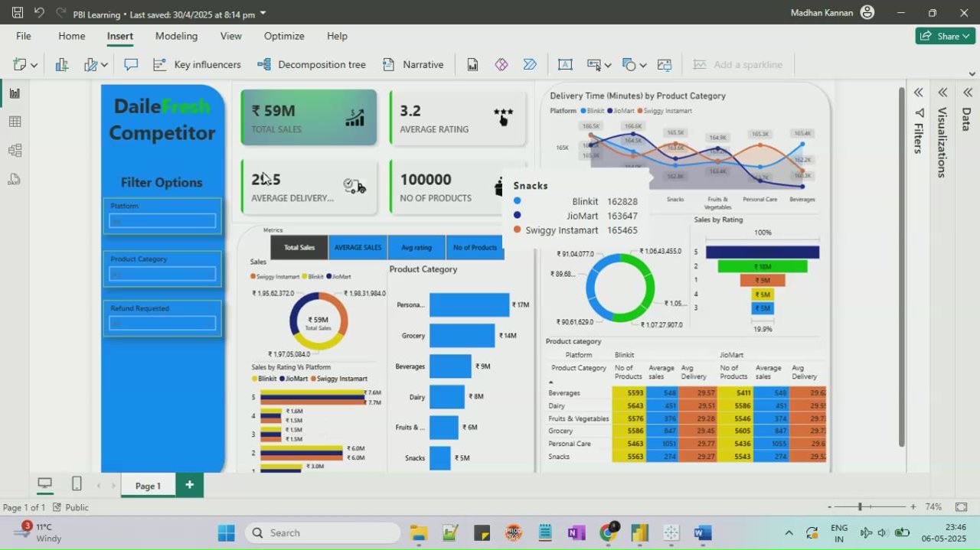Screen dimensions: 980x550
Task: Collapse the ribbon with the chevron
Action: (972, 74)
